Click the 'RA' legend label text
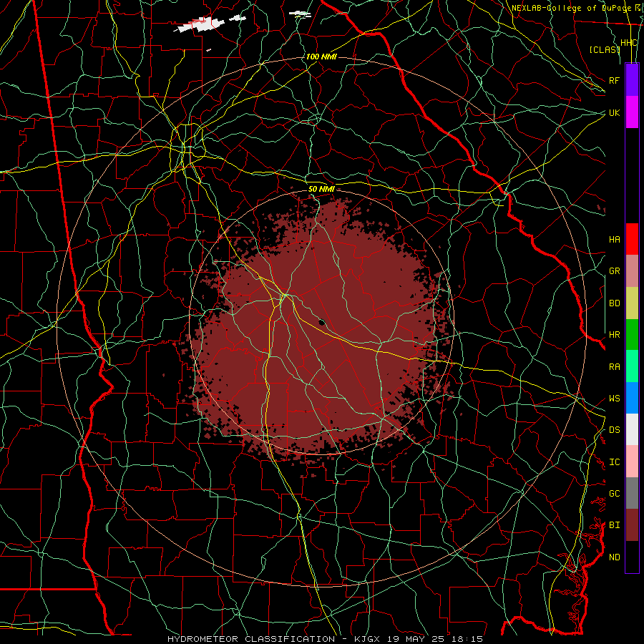Image resolution: width=644 pixels, height=644 pixels. 615,367
